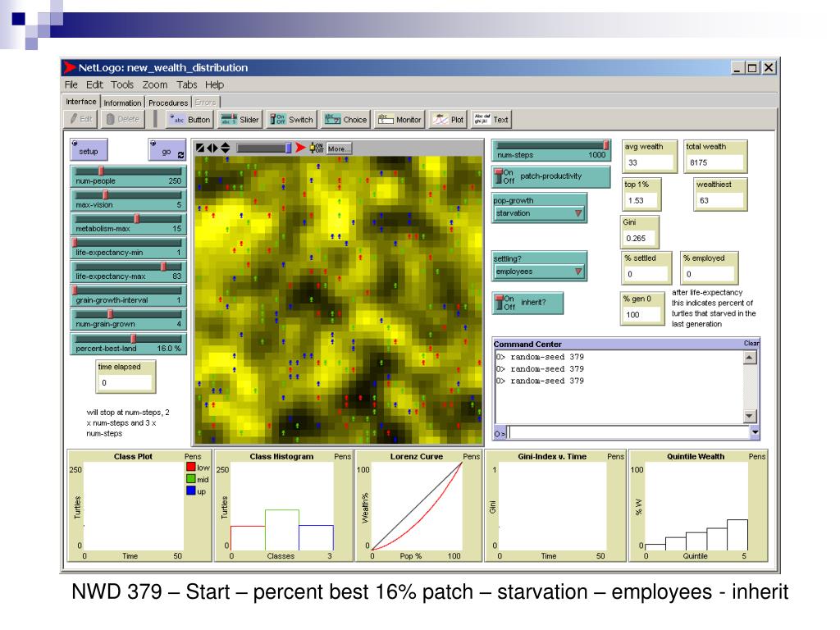Viewport: 840px width, 630px height.
Task: Open the Edit menu
Action: point(94,84)
